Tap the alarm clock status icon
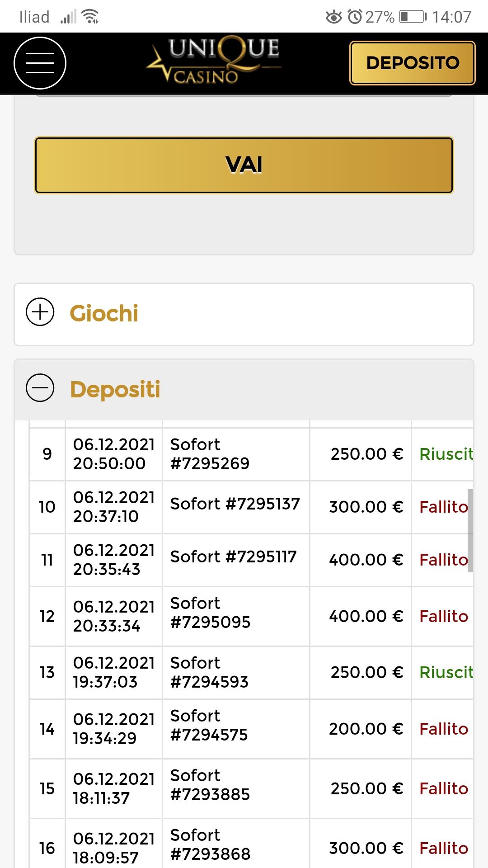Image resolution: width=488 pixels, height=868 pixels. pyautogui.click(x=355, y=17)
